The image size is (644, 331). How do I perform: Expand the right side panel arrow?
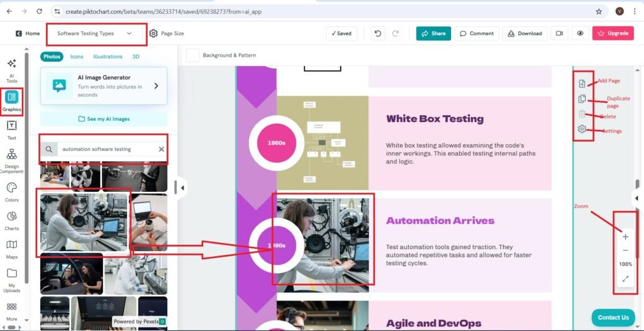point(636,198)
